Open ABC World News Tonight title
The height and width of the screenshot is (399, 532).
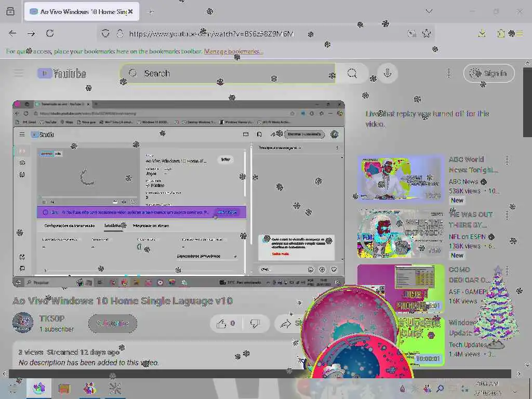click(473, 165)
